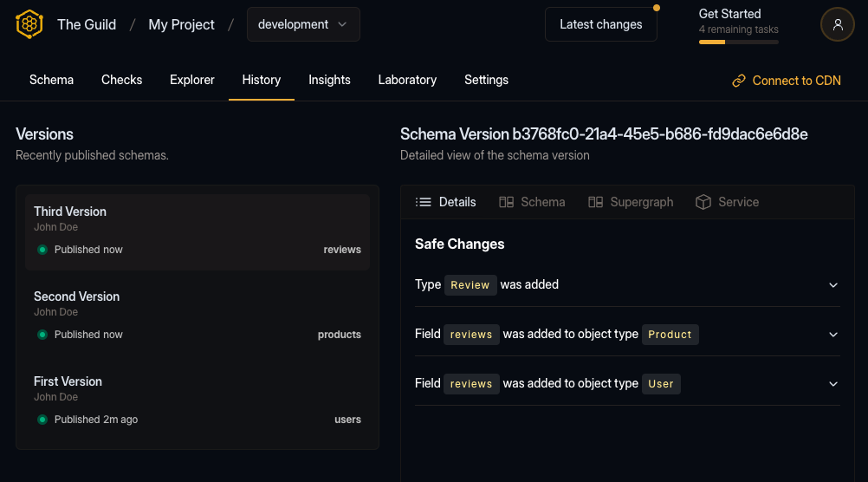Go to the Explorer tab
Image resolution: width=868 pixels, height=482 pixels.
pyautogui.click(x=192, y=80)
